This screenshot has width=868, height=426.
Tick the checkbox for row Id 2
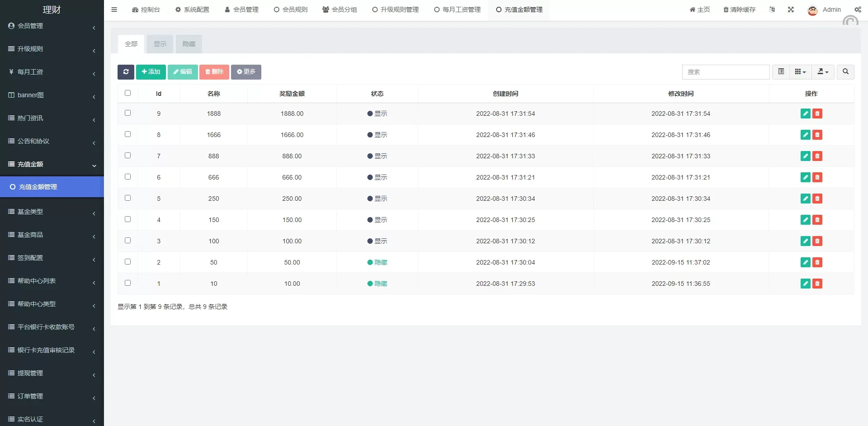point(127,262)
